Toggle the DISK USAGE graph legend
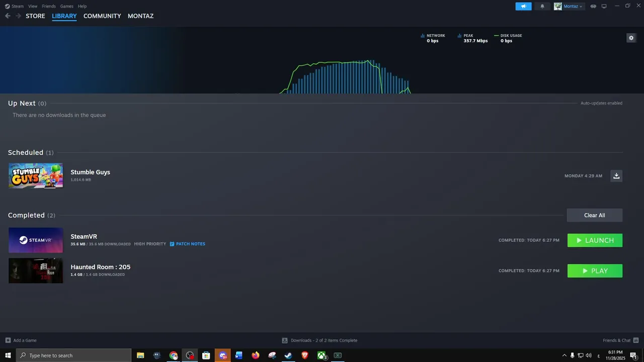The height and width of the screenshot is (362, 644). (508, 38)
